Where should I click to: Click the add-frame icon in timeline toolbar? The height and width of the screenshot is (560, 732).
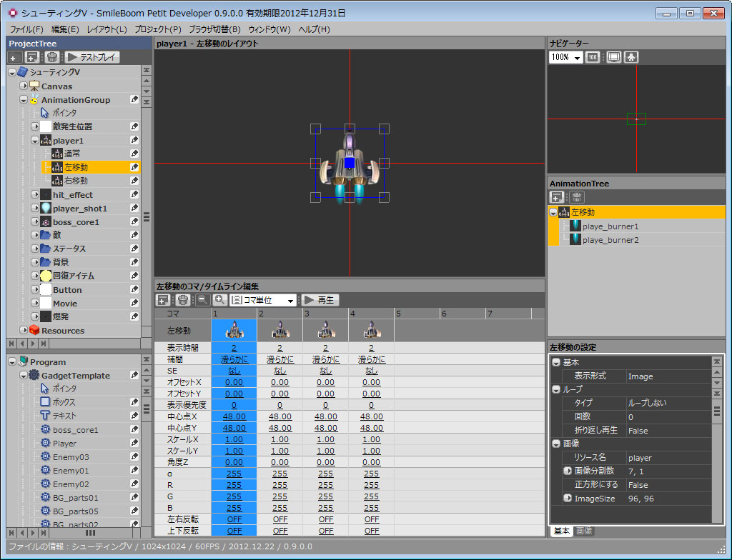click(163, 301)
